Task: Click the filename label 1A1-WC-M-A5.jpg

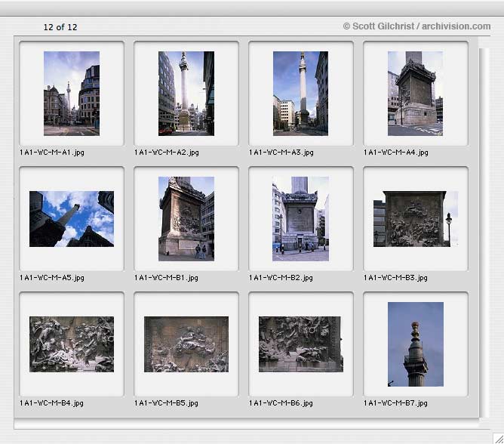Action: (52, 278)
